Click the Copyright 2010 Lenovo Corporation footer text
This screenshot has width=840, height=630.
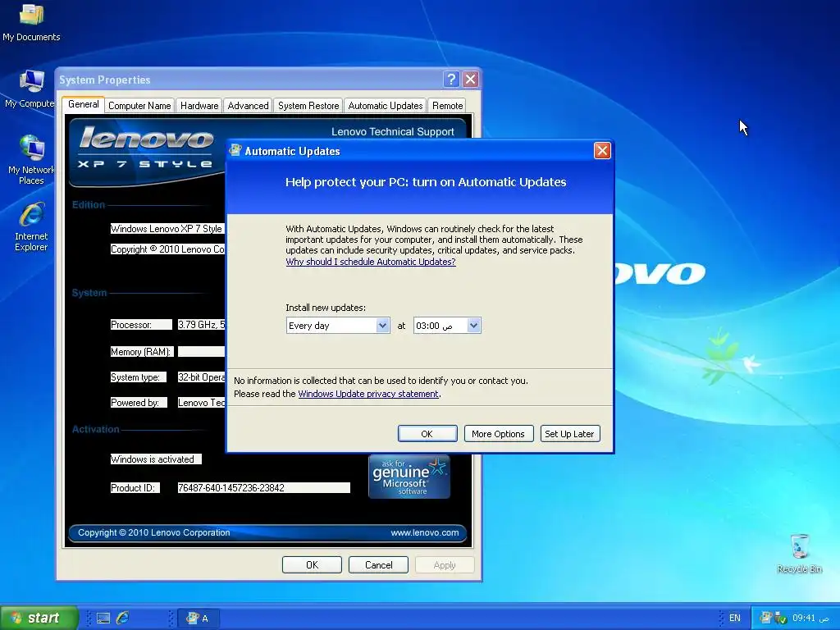click(x=153, y=532)
